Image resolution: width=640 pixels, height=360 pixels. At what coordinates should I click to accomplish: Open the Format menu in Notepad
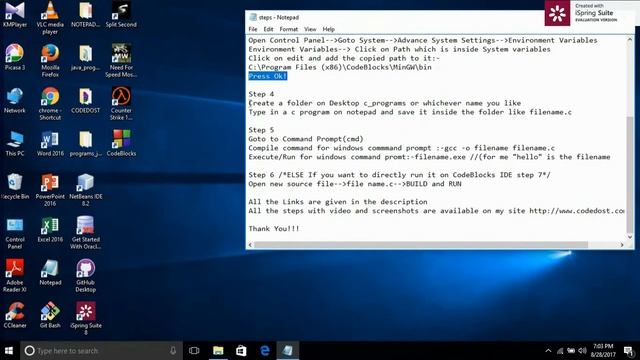coord(289,29)
